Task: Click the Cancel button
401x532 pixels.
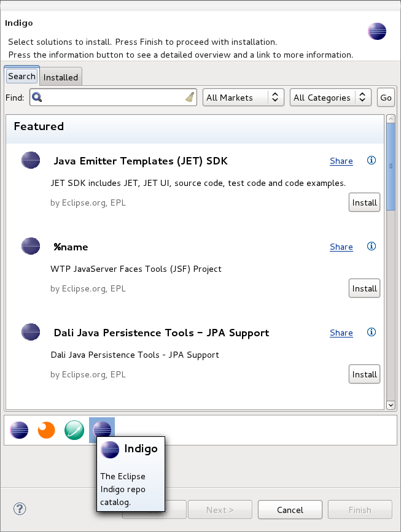Action: pos(290,510)
